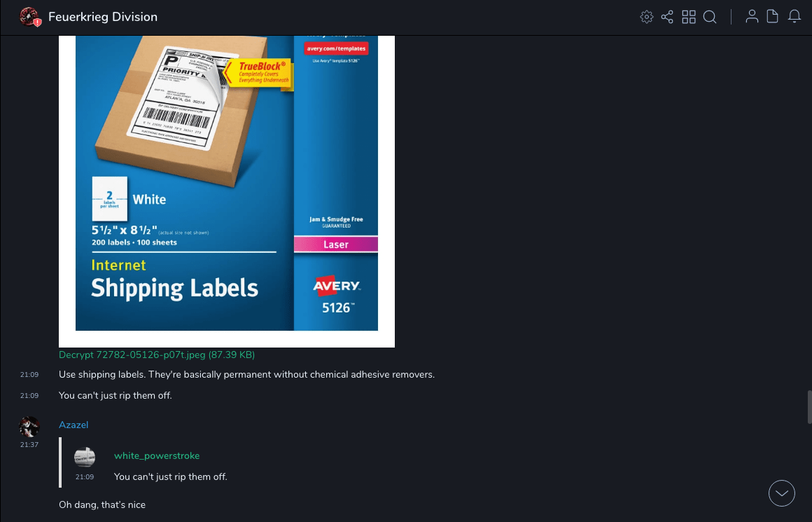812x522 pixels.
Task: Click the timeline scrollbar thumb
Action: point(809,407)
